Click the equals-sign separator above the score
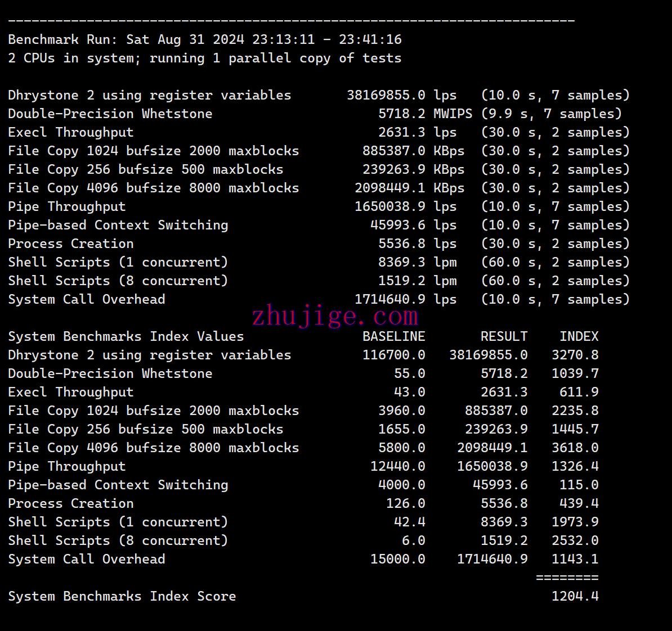Viewport: 672px width, 631px height. 567,578
